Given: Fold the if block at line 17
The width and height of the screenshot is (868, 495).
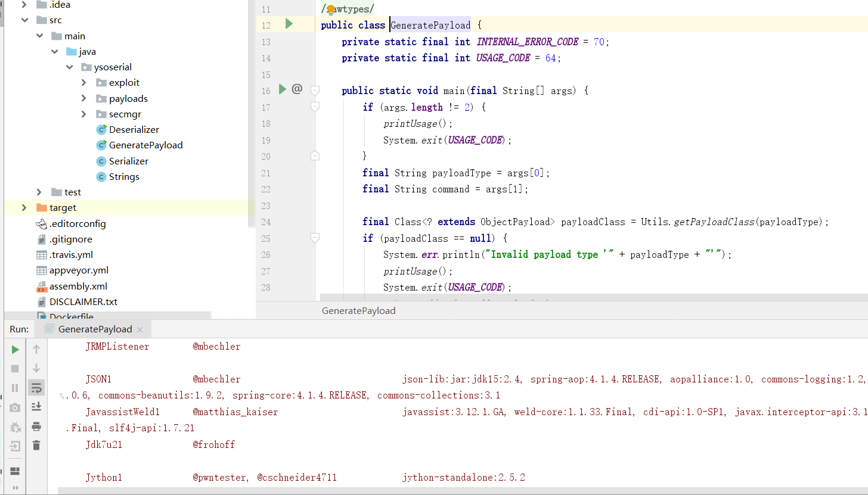Looking at the screenshot, I should coord(315,107).
